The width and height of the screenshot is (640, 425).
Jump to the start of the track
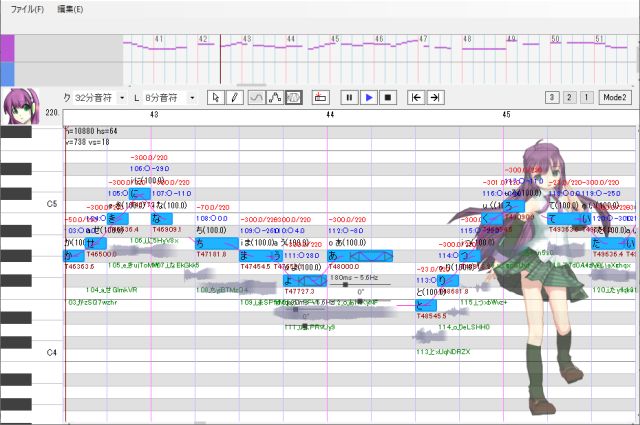pos(416,98)
